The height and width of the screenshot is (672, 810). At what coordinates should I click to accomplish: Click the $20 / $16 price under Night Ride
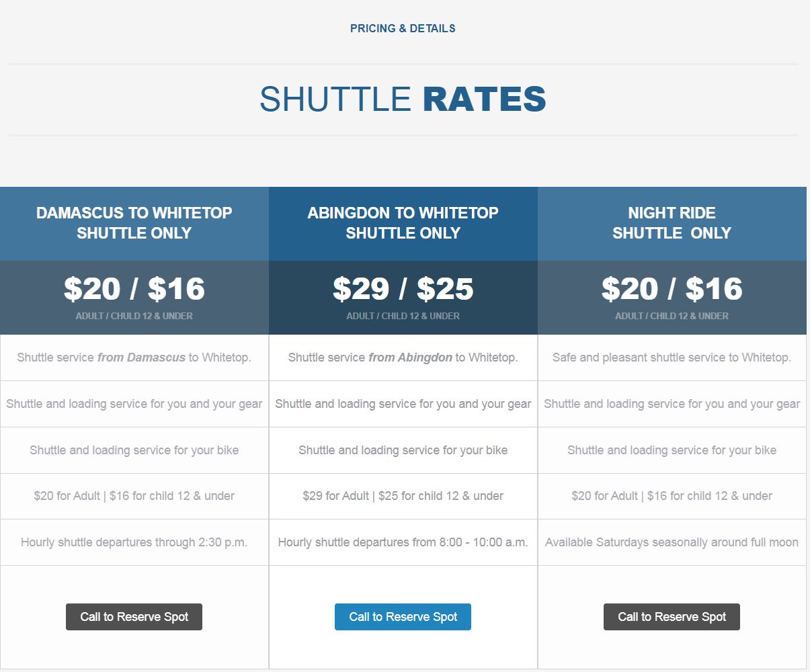point(672,289)
